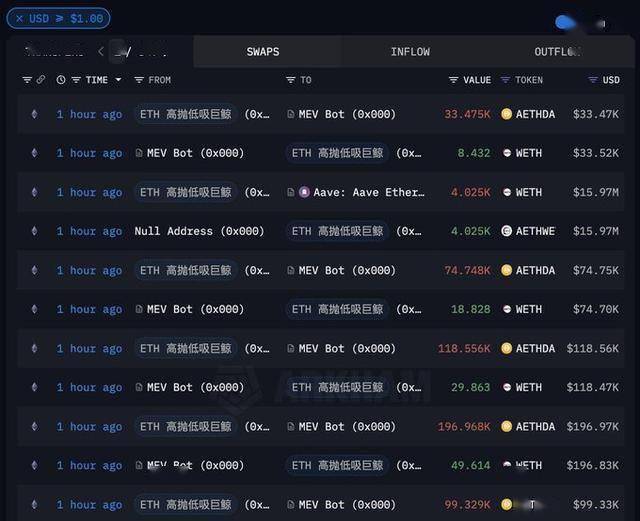Image resolution: width=640 pixels, height=521 pixels.
Task: Open the TIME column filter
Action: (x=76, y=80)
